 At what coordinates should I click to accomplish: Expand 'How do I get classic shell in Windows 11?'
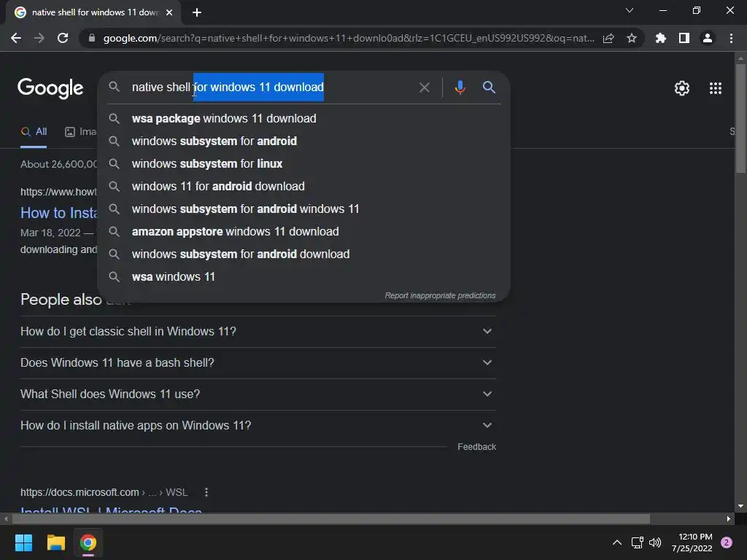(258, 332)
